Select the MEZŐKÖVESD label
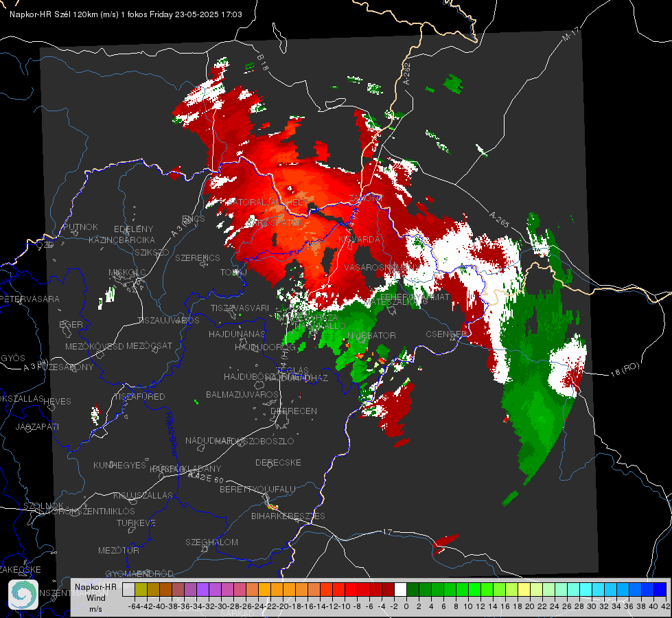The height and width of the screenshot is (618, 672). click(x=94, y=346)
